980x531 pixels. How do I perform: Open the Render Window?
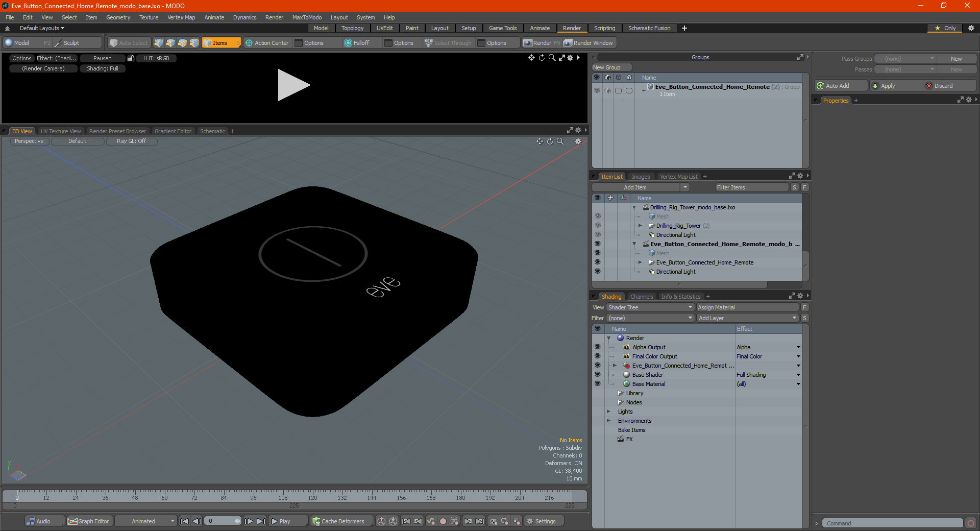[x=589, y=43]
